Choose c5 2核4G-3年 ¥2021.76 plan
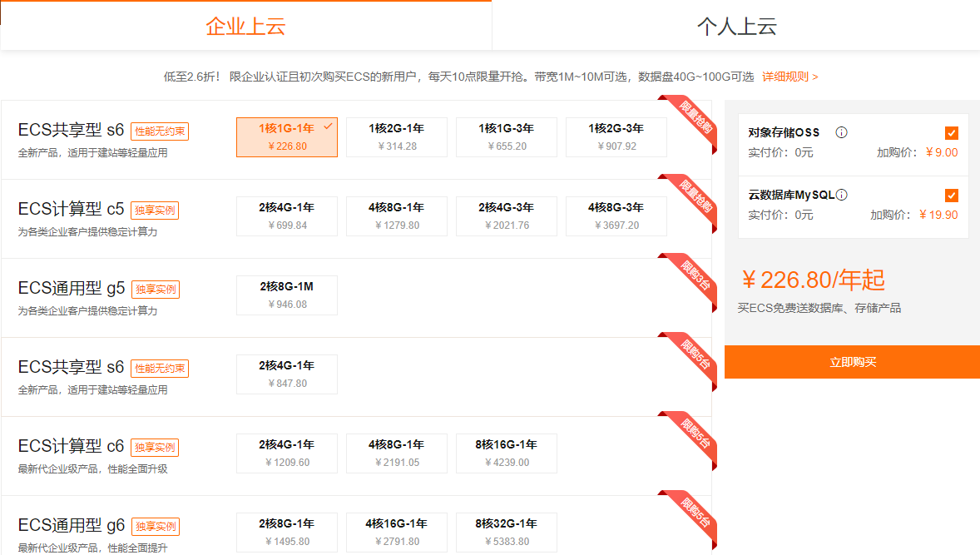This screenshot has height=555, width=980. click(x=507, y=216)
